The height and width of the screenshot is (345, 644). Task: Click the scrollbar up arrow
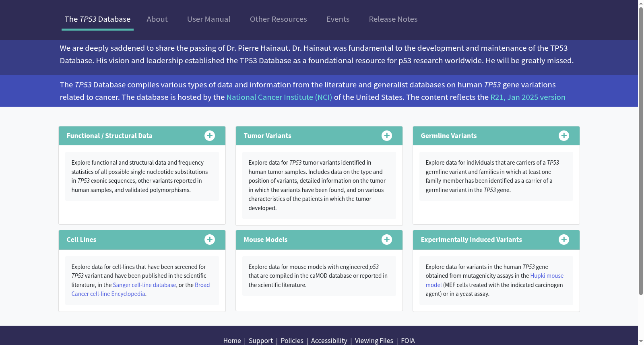tap(641, 3)
